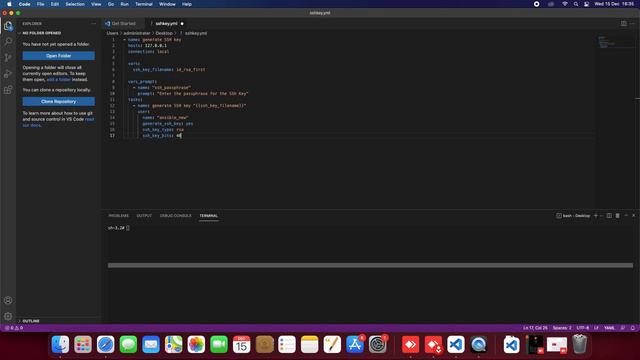Collapse the NO FOLDER OPENED section

pyautogui.click(x=40, y=33)
